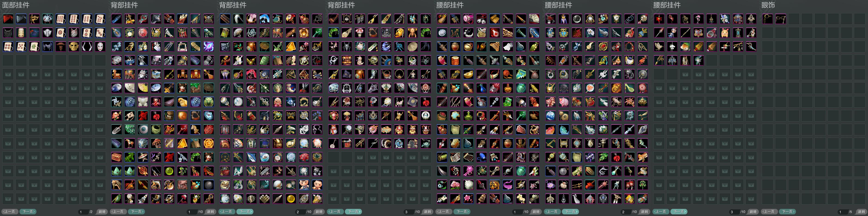Select the green 發 mahjong tile

pyautogui.click(x=34, y=46)
